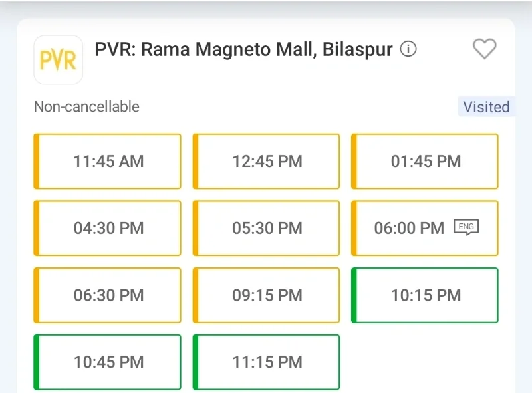Screen dimensions: 532x393
Task: Pick the 04:30 PM showtime
Action: pyautogui.click(x=108, y=228)
